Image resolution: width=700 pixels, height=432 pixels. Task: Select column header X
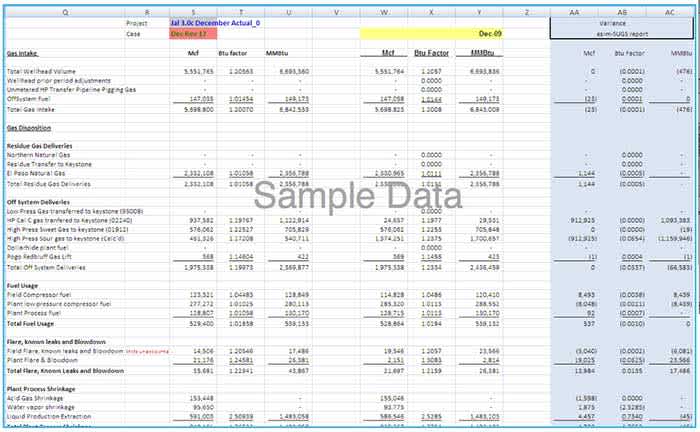(431, 12)
